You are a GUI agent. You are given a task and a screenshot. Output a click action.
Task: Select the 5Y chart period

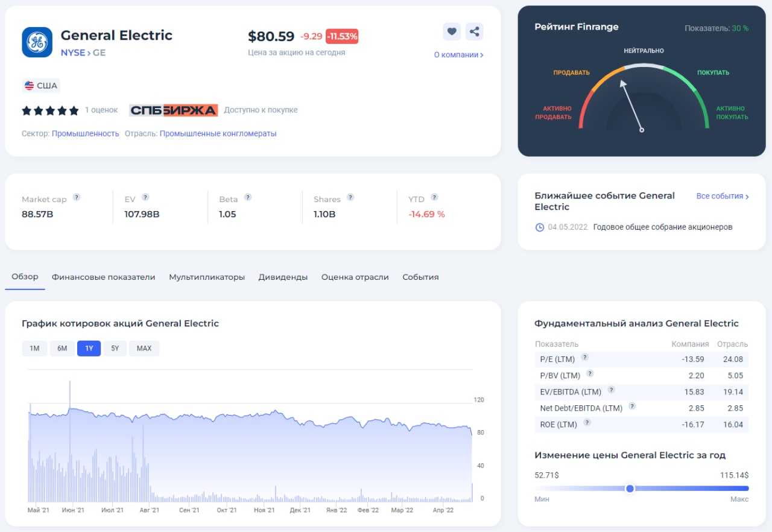tap(115, 348)
